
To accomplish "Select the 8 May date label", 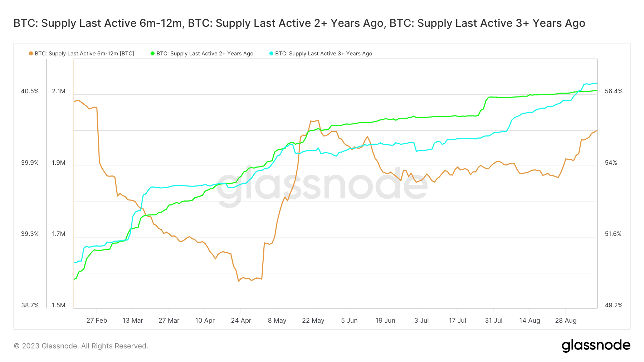I will coord(277,321).
